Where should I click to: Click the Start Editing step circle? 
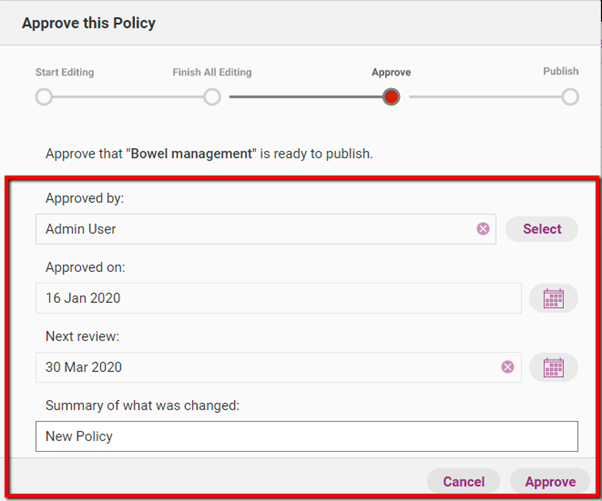pos(44,97)
